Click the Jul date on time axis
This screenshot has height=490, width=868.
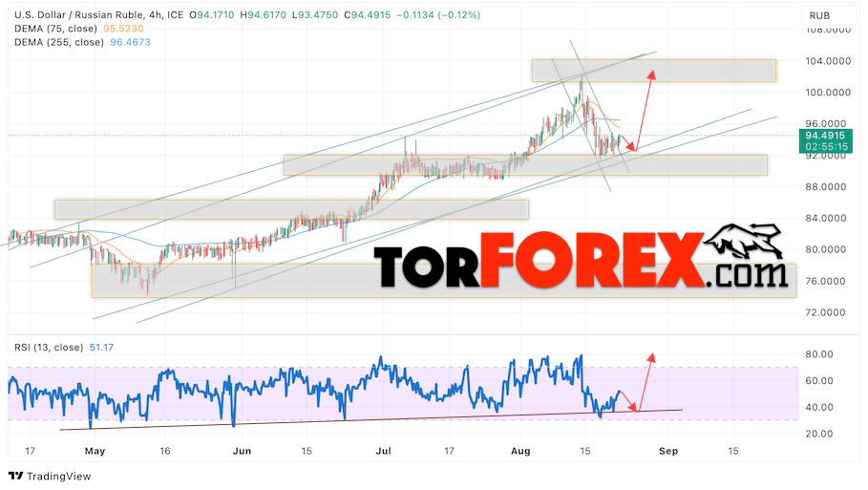[384, 451]
